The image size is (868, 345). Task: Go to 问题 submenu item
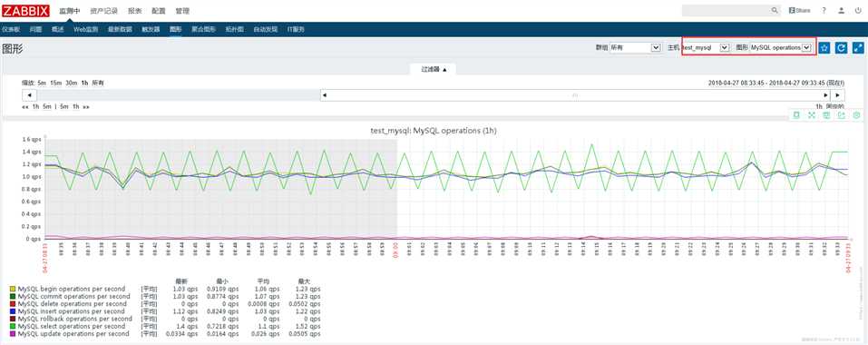coord(36,29)
